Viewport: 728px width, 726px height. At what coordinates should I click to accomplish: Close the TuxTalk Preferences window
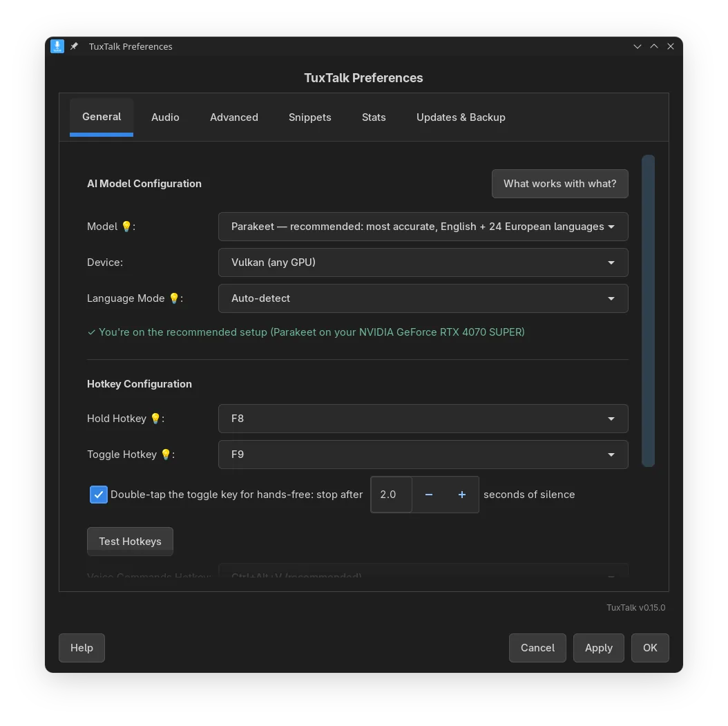671,46
